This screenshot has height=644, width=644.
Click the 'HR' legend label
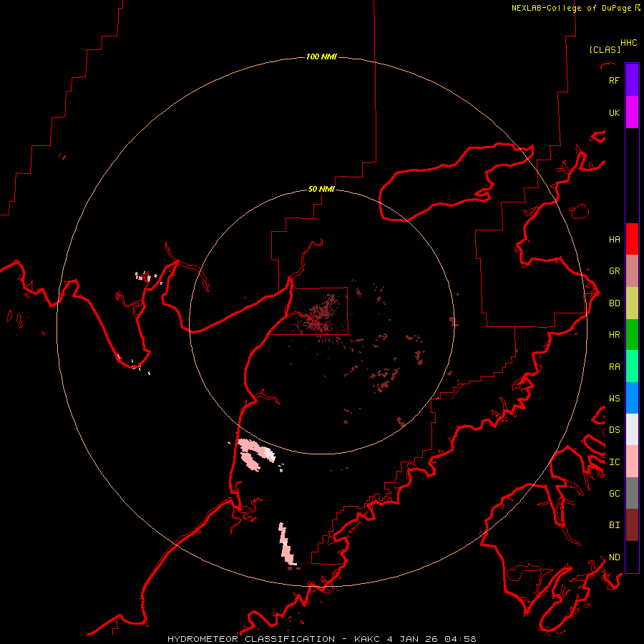[614, 335]
